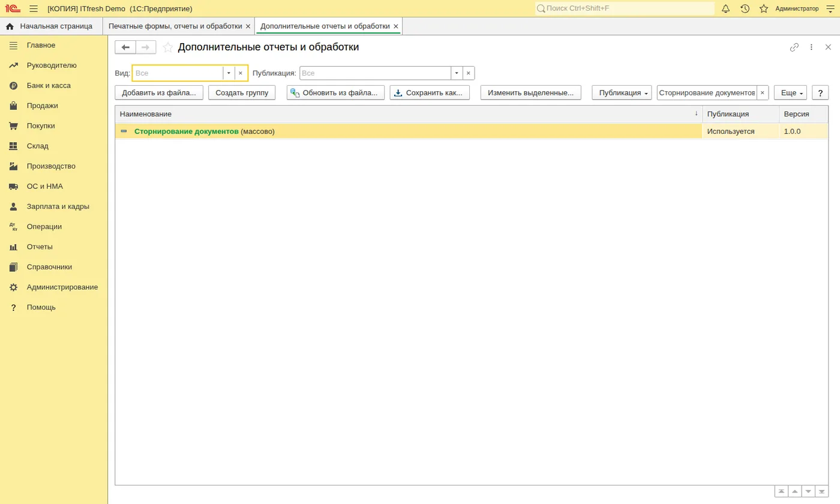840x504 pixels.
Task: Move up one row in list
Action: tap(795, 491)
